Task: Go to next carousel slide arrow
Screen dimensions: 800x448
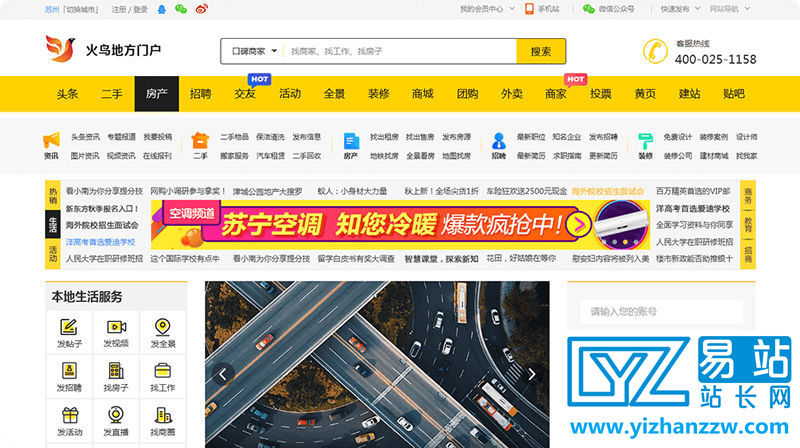Action: (531, 375)
